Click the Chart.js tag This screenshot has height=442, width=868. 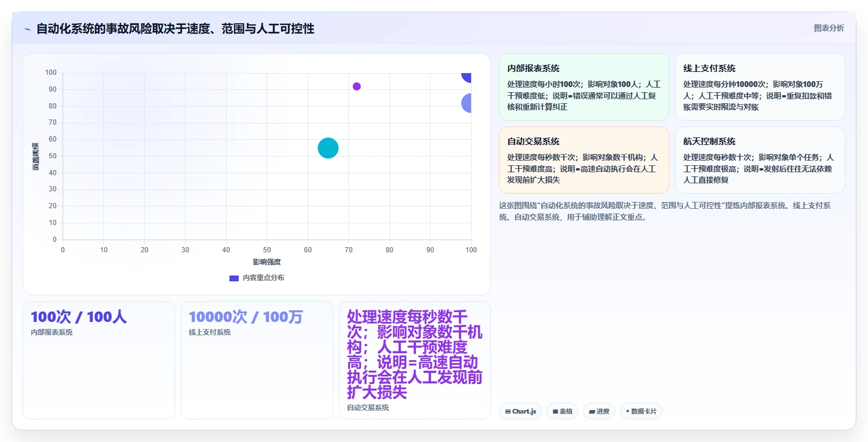(x=520, y=411)
